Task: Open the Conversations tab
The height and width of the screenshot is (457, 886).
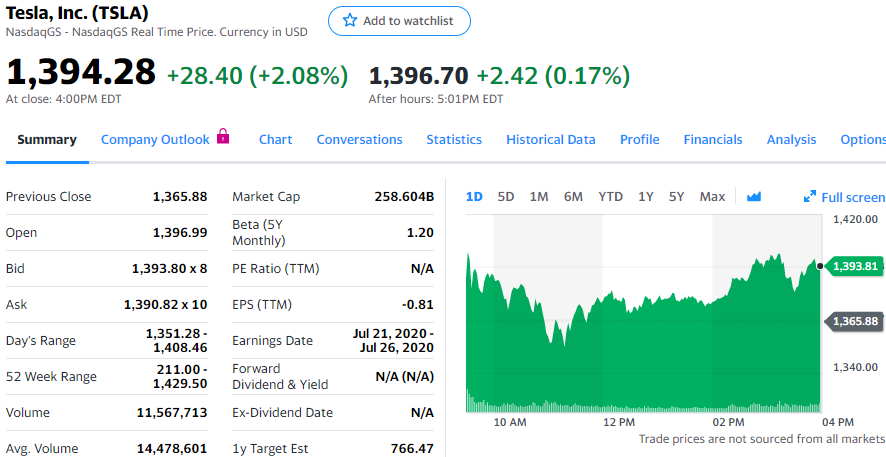Action: pos(359,140)
